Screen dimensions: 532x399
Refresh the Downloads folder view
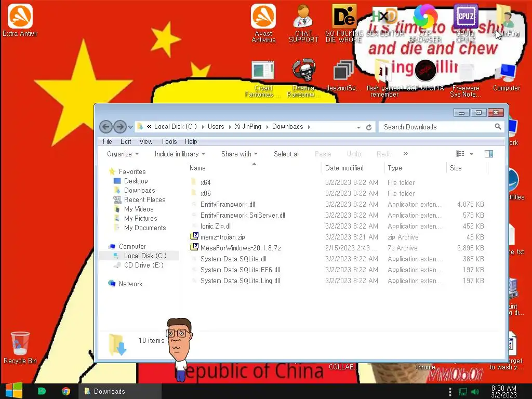pos(369,127)
